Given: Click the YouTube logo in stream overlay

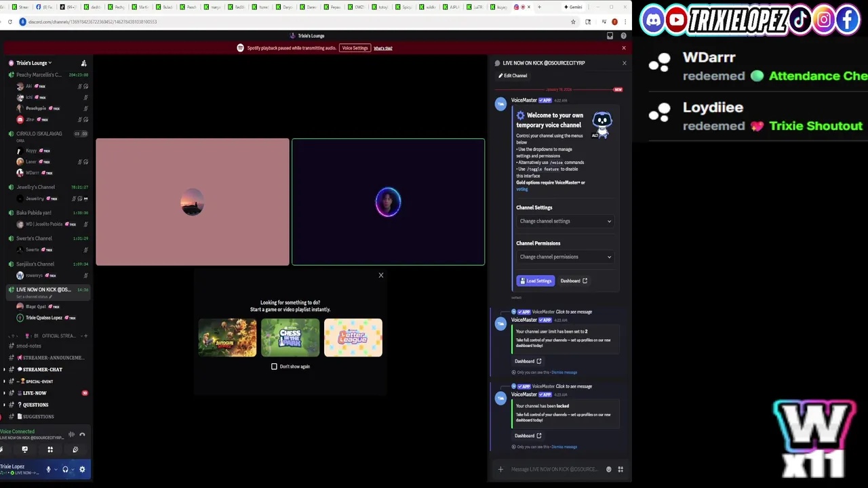Looking at the screenshot, I should (676, 20).
